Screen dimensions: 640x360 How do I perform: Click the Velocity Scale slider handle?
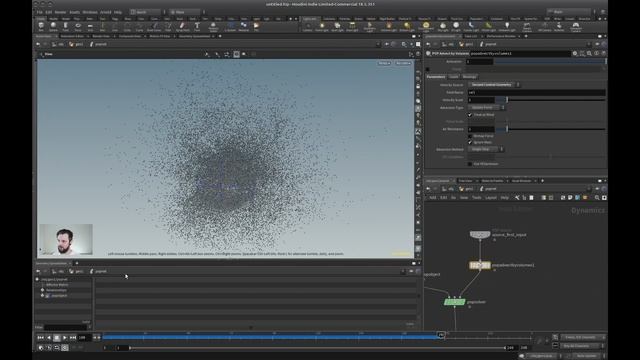507,100
